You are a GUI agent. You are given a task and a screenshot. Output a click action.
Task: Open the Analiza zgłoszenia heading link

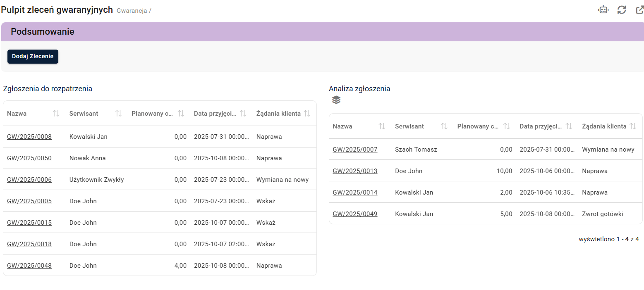[359, 89]
